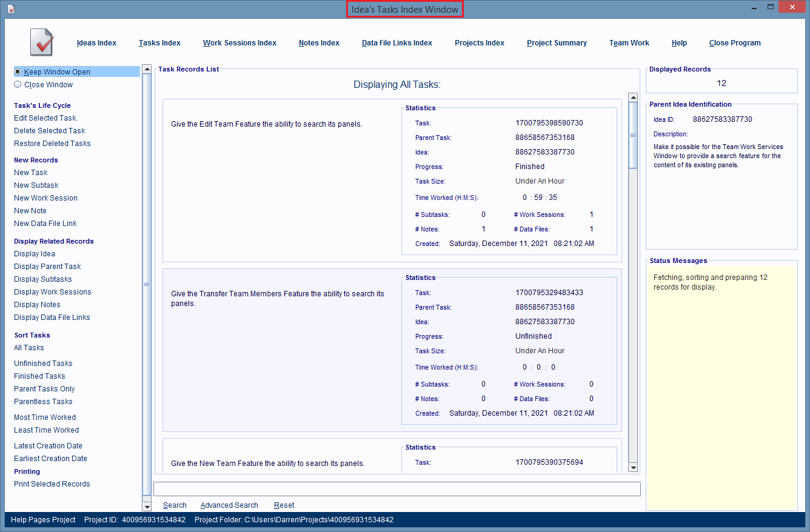Open the Projects Index menu
Screen dimensions: 810x532
(x=480, y=43)
